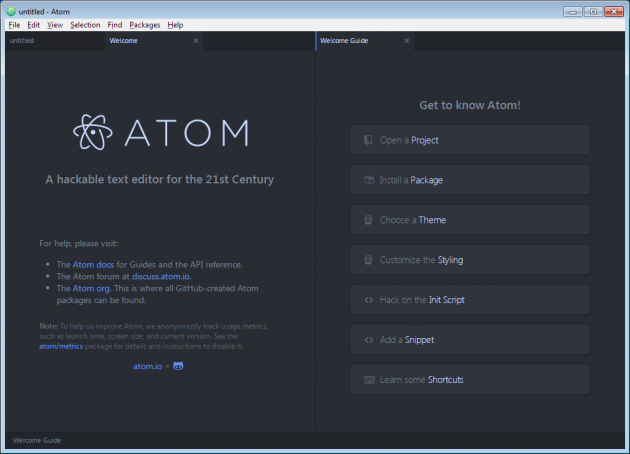Click the atom.io link

pyautogui.click(x=147, y=366)
